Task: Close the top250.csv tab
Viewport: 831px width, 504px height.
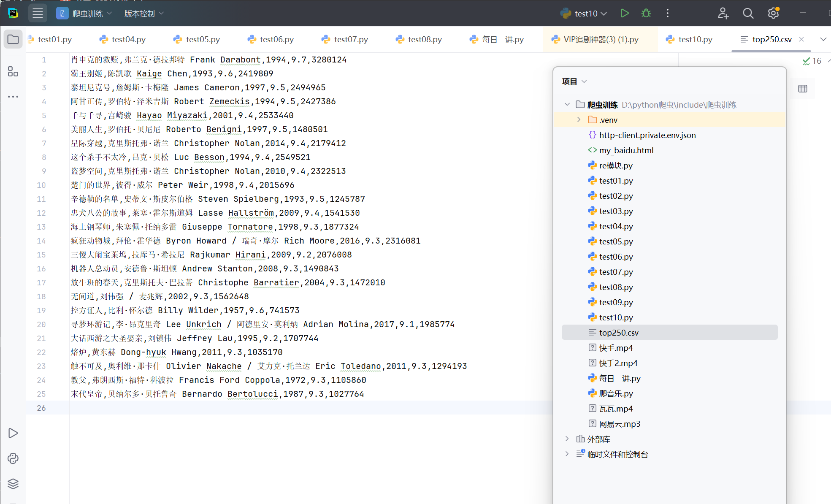Action: (801, 39)
